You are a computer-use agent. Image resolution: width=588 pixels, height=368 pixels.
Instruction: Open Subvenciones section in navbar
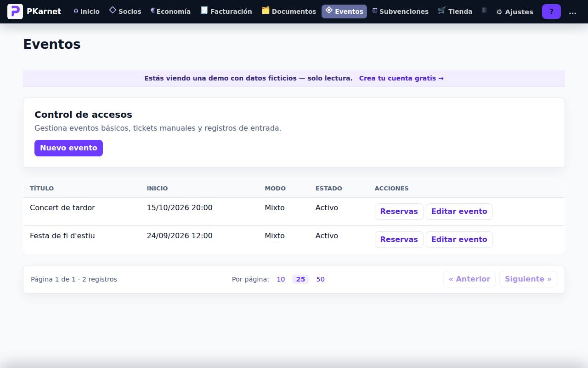tap(400, 11)
